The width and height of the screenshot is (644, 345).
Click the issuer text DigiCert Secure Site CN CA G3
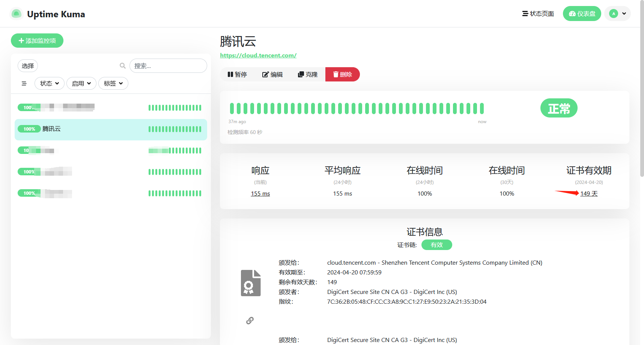click(x=392, y=292)
